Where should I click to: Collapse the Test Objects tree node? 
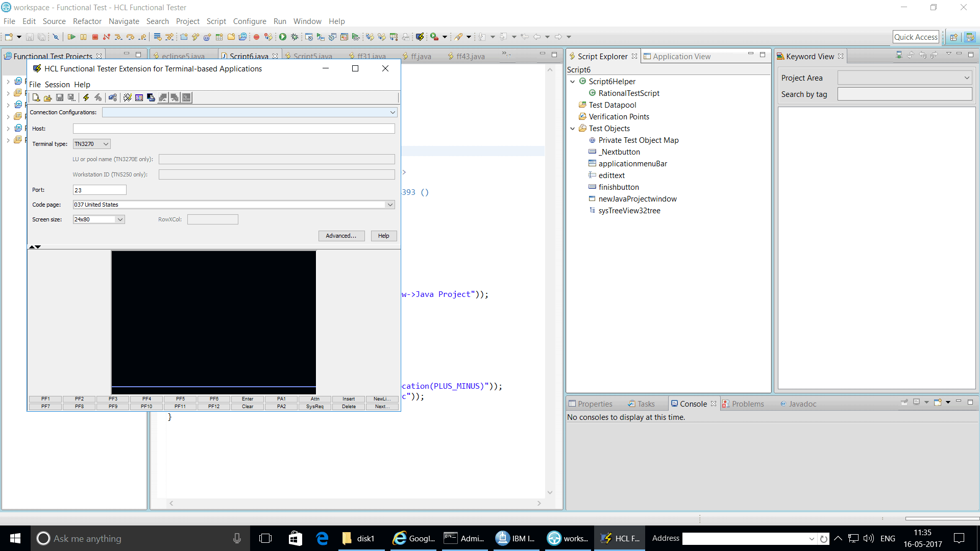pos(572,129)
